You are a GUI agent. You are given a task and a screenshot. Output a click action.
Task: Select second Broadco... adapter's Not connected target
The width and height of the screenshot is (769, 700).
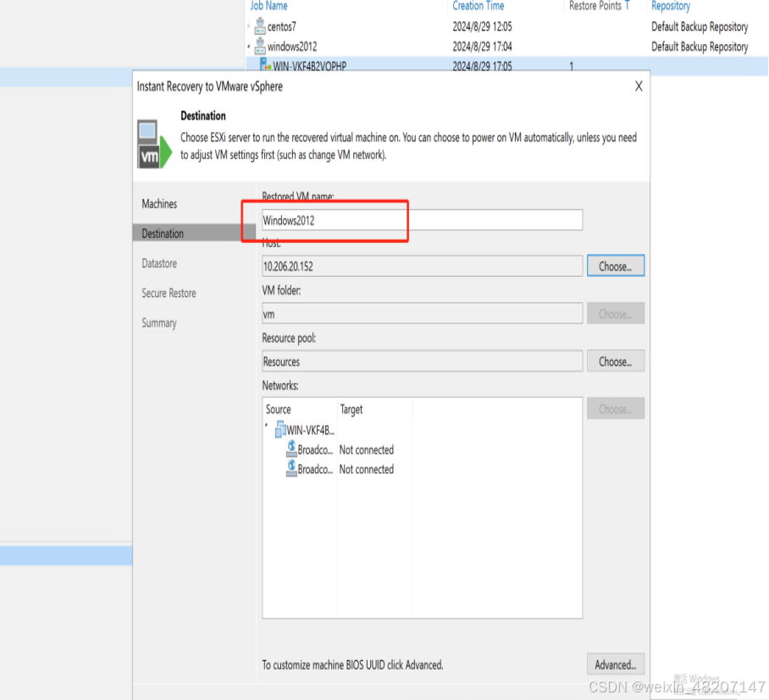tap(367, 469)
